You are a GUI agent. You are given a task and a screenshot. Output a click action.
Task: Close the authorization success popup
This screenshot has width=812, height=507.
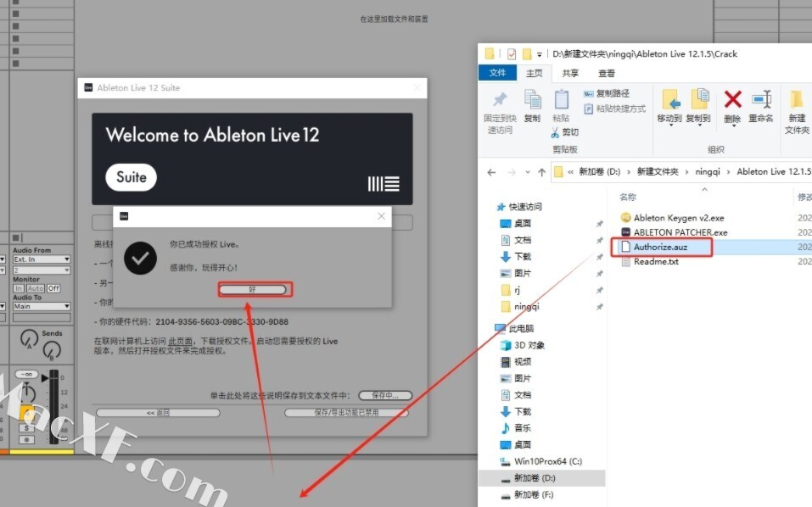(381, 216)
